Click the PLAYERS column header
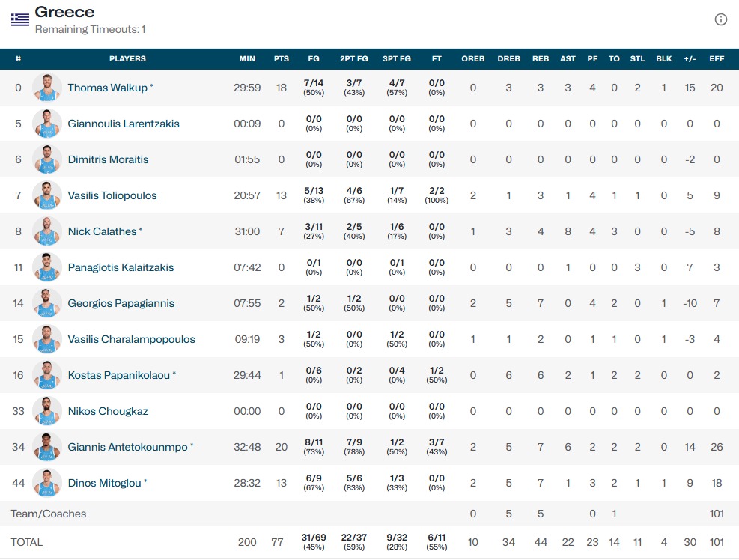 [x=127, y=58]
